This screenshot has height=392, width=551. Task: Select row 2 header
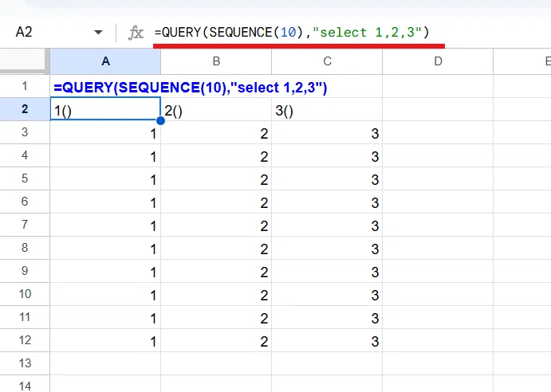[25, 109]
